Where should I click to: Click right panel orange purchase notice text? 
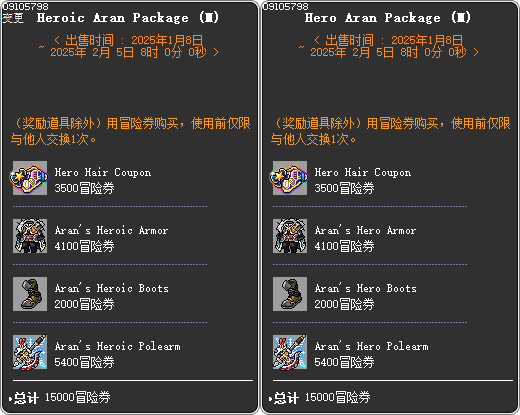[x=390, y=131]
